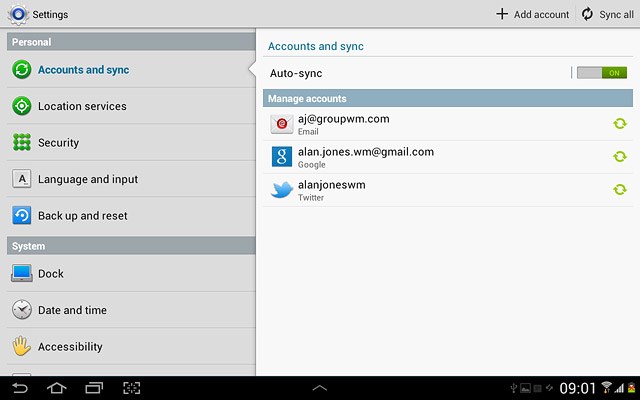Turn off the Auto-sync switch
Screen dimensions: 640x400
coord(602,73)
